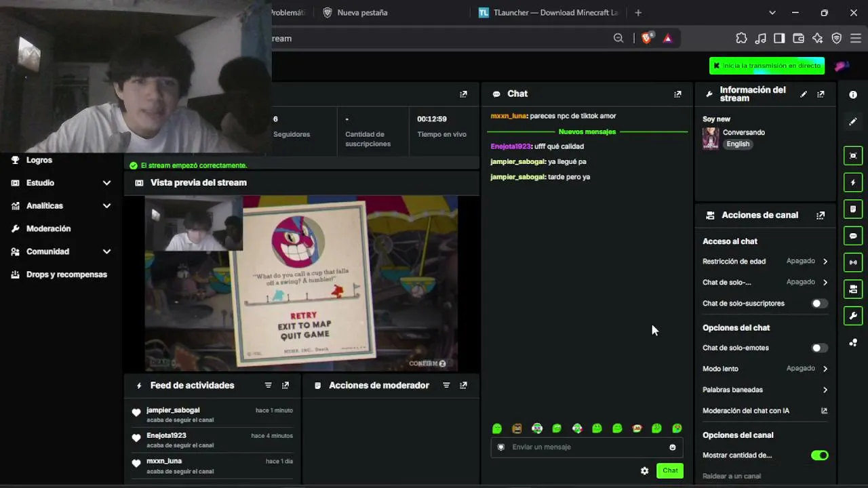This screenshot has width=868, height=488.
Task: Open Moderación in the left sidebar
Action: point(47,229)
